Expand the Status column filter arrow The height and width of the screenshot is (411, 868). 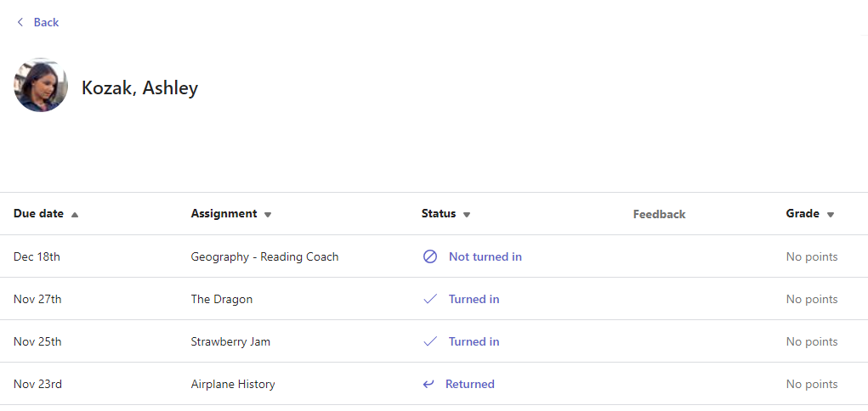pos(467,215)
